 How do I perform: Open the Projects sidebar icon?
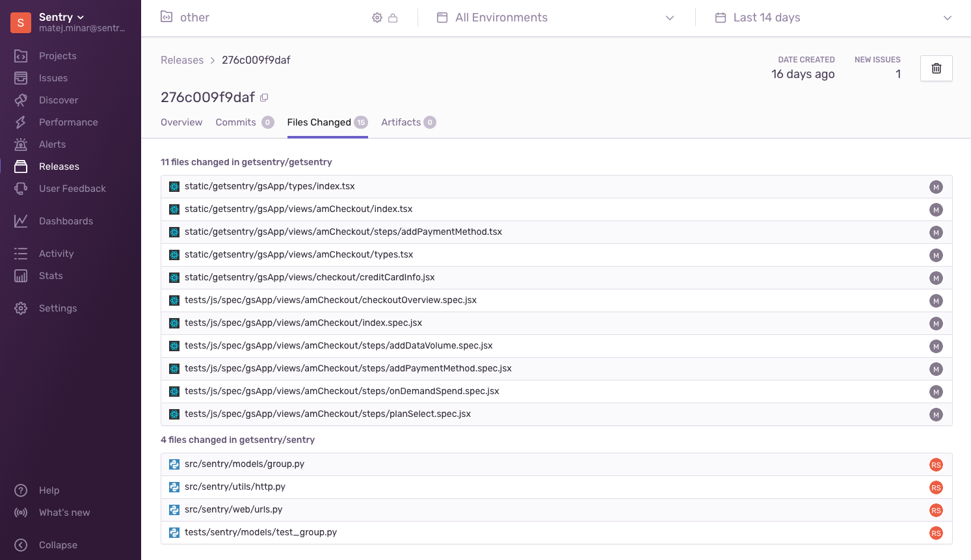(21, 56)
